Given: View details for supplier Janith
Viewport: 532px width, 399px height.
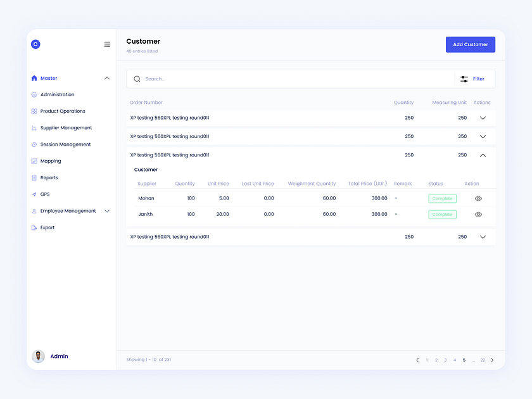Looking at the screenshot, I should click(x=478, y=215).
